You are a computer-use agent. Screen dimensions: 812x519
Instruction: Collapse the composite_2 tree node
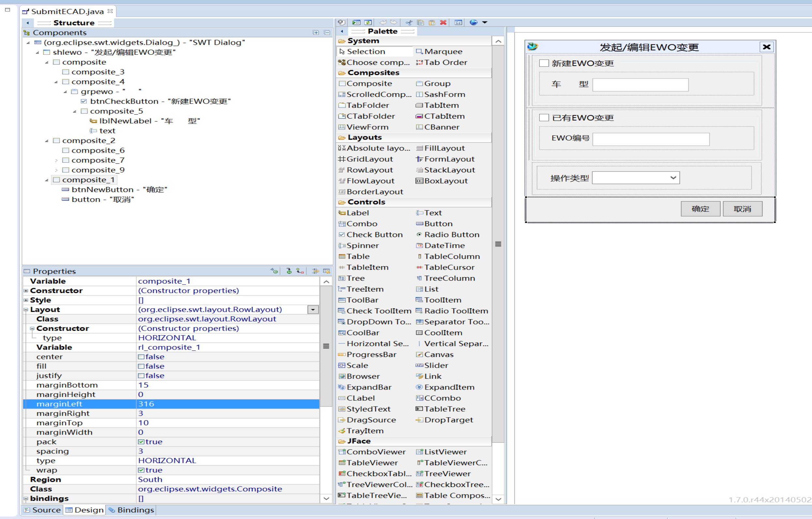(x=47, y=141)
